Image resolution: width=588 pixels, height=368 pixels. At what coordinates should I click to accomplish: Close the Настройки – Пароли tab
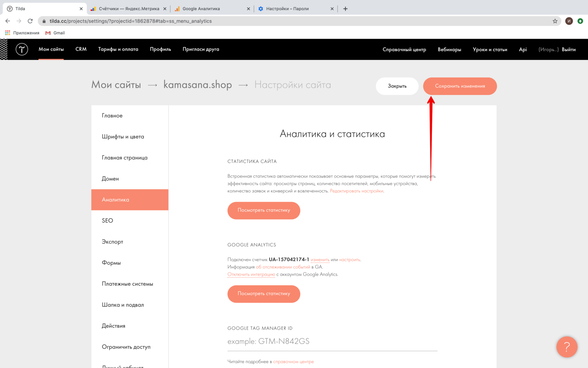[x=332, y=9]
